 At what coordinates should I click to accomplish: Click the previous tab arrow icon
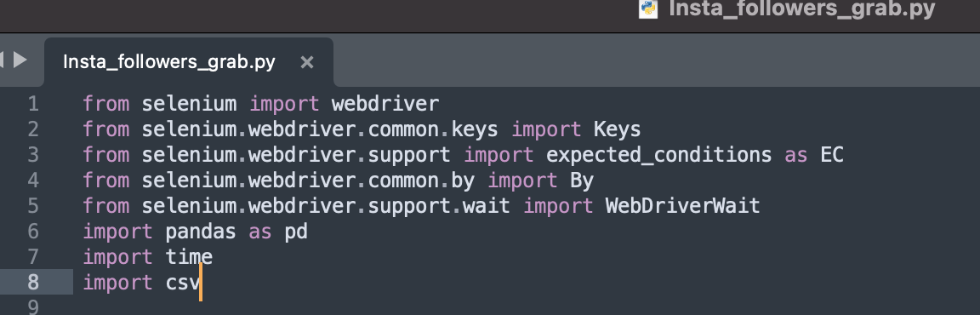pos(2,60)
